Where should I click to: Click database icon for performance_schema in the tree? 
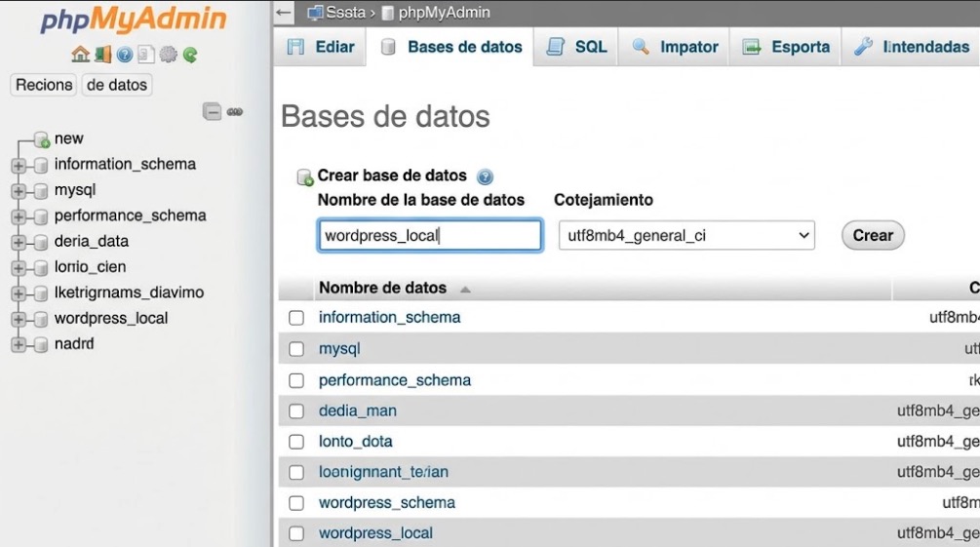click(41, 216)
